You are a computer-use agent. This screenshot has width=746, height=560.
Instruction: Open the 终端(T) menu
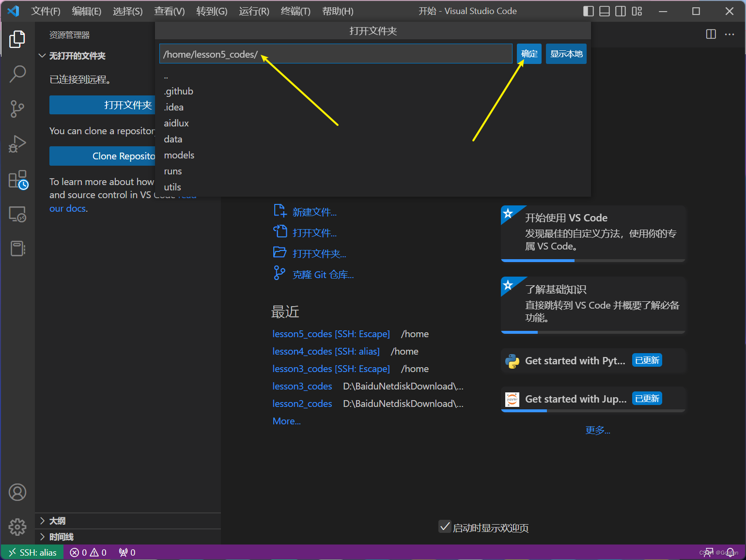[x=295, y=11]
